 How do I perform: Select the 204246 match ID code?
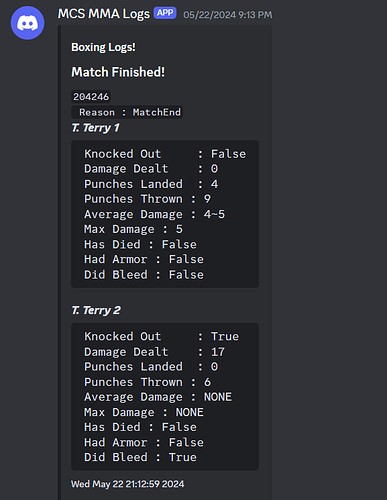[x=91, y=97]
